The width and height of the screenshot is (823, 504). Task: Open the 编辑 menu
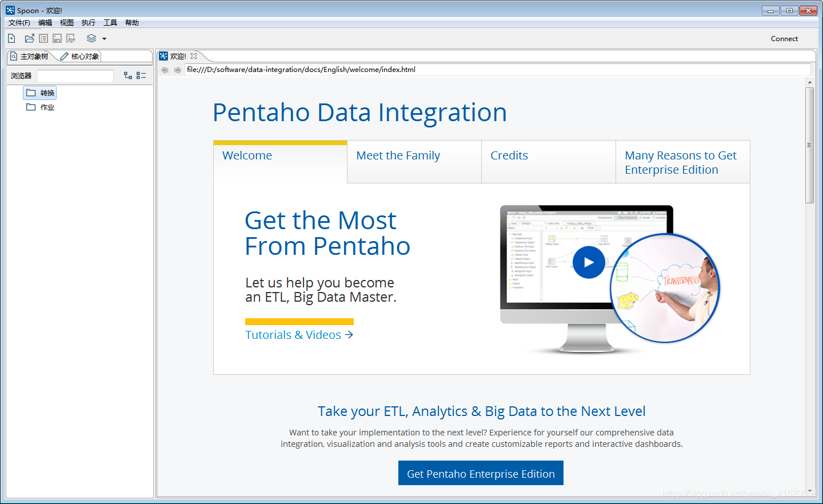point(45,23)
